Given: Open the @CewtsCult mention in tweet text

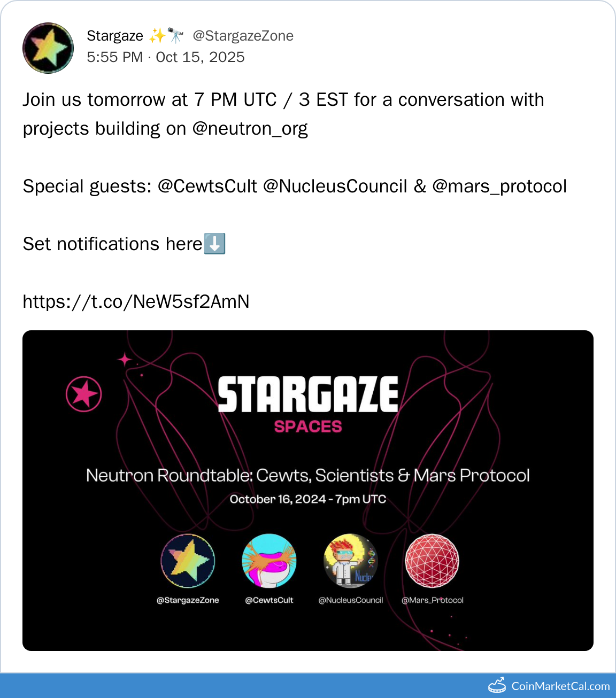Looking at the screenshot, I should pyautogui.click(x=207, y=187).
